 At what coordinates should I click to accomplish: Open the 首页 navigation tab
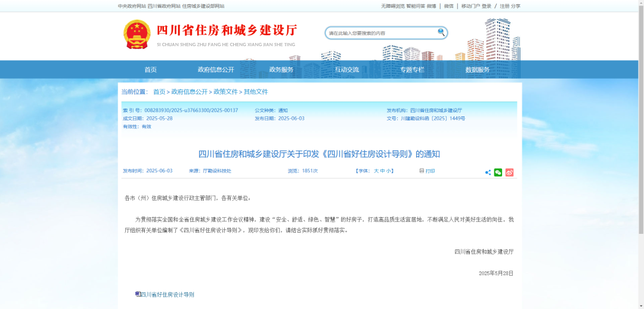(x=151, y=70)
